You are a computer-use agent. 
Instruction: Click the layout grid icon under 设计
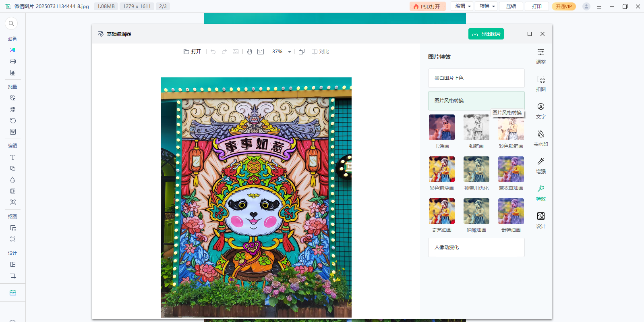13,264
